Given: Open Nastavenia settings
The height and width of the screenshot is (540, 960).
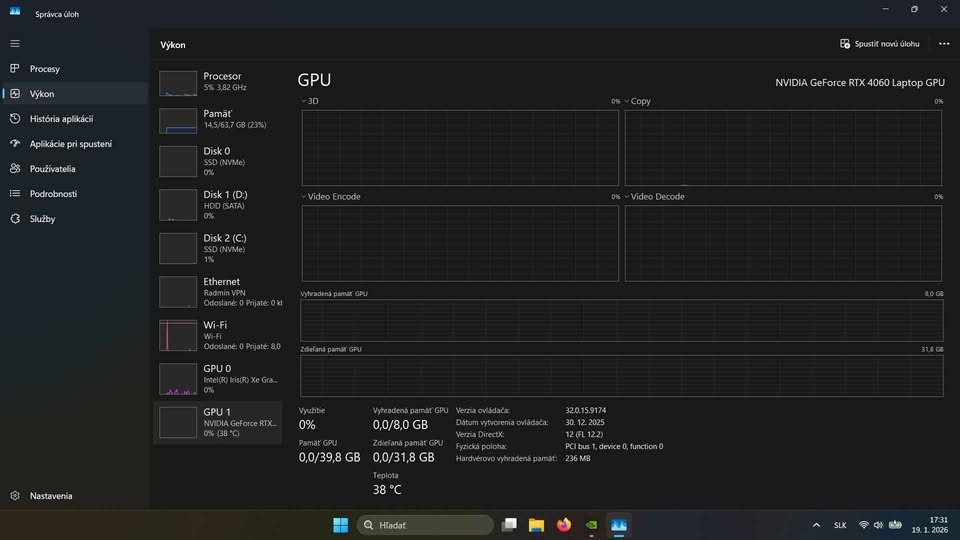Looking at the screenshot, I should click(x=73, y=495).
